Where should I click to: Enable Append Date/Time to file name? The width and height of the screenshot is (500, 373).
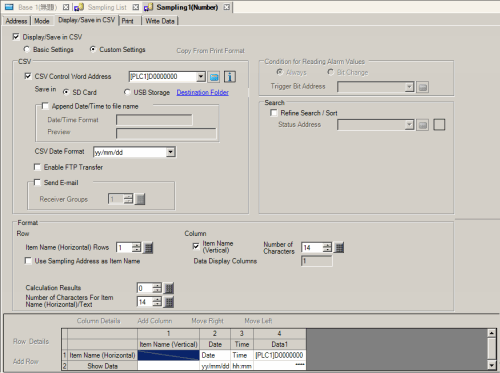[45, 106]
